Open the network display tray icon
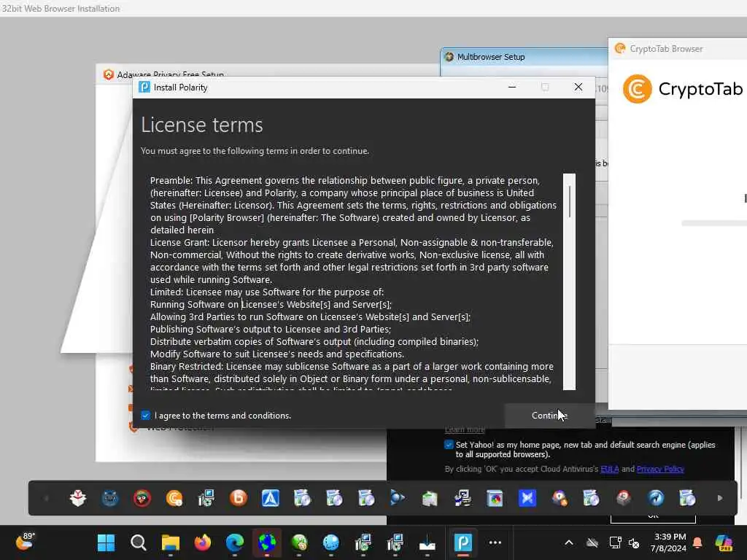The height and width of the screenshot is (560, 747). [615, 542]
